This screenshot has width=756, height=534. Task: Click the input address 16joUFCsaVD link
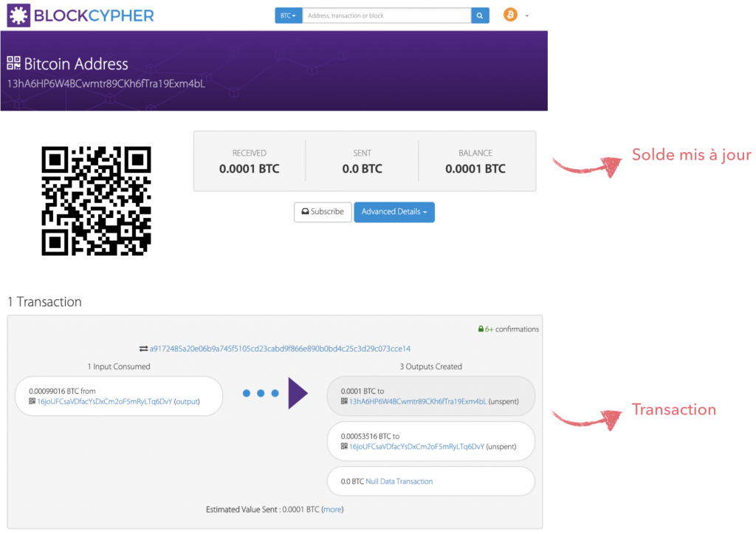104,402
